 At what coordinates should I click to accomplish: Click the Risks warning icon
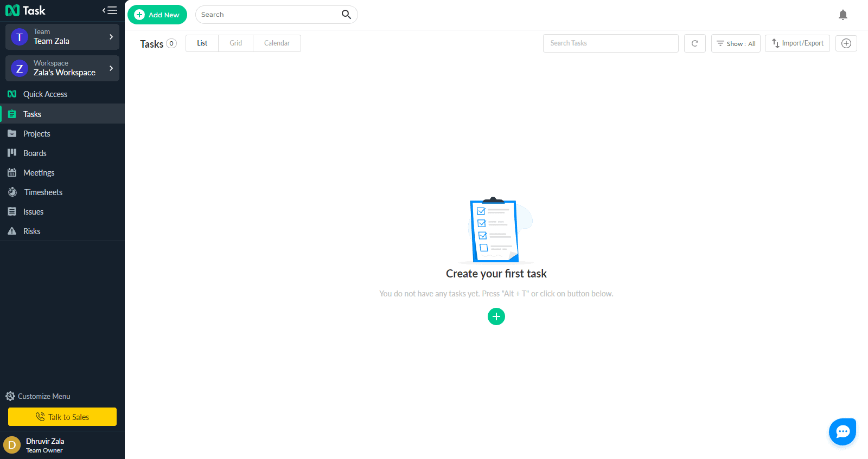click(12, 231)
